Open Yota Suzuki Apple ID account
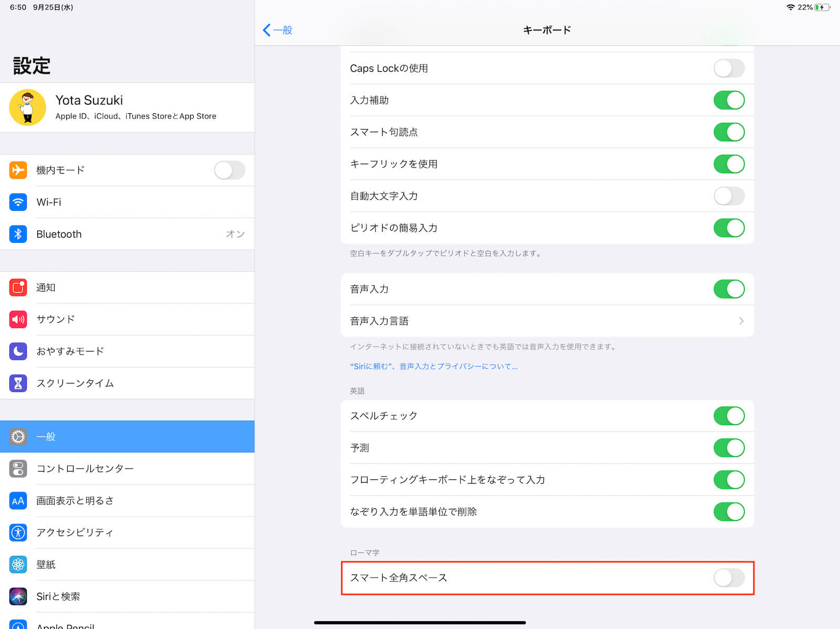840x629 pixels. (127, 108)
